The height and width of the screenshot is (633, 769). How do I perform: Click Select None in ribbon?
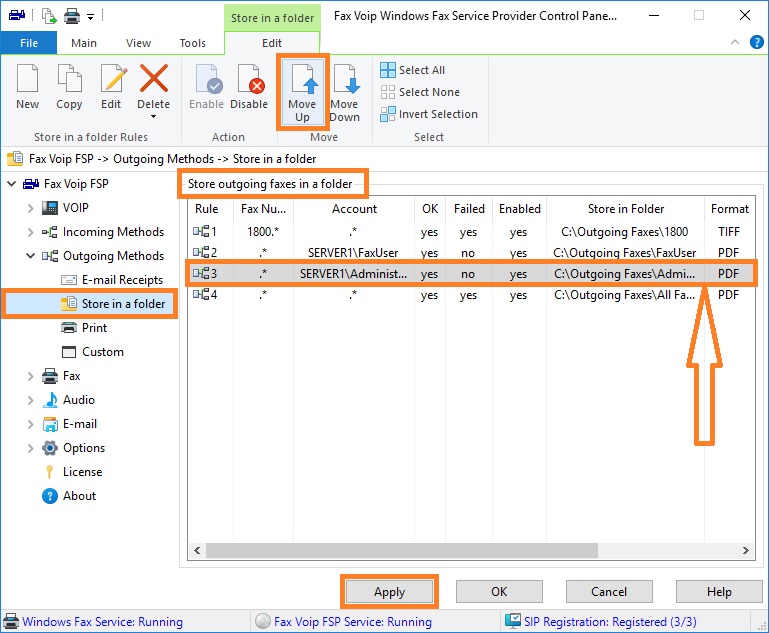420,92
